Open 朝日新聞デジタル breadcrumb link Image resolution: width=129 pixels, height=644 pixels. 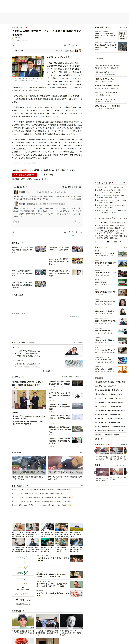[17, 27]
